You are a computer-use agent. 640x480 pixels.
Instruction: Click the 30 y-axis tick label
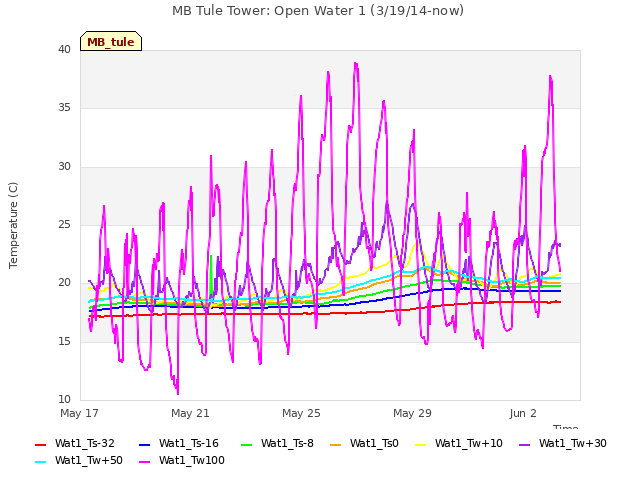point(64,166)
